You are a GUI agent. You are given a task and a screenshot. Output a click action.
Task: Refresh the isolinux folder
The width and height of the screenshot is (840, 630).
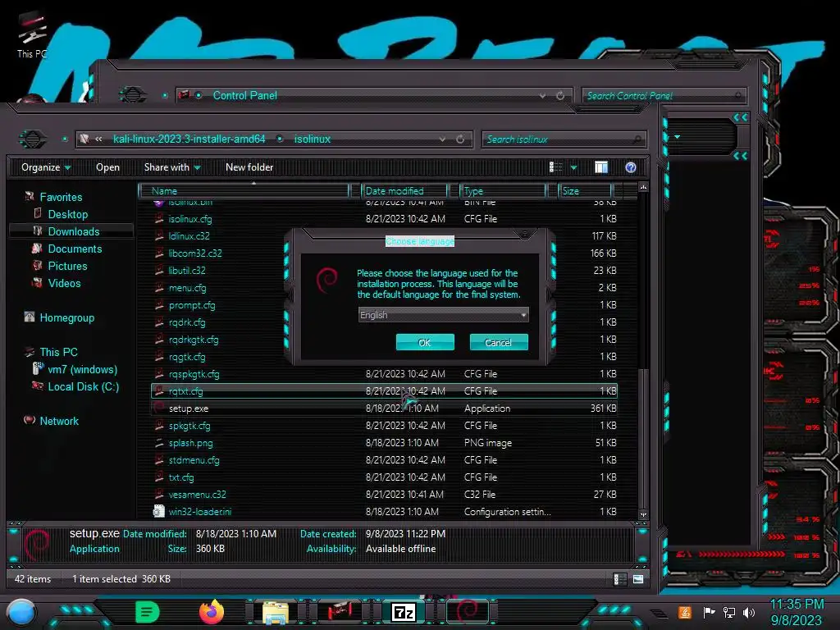coord(460,139)
